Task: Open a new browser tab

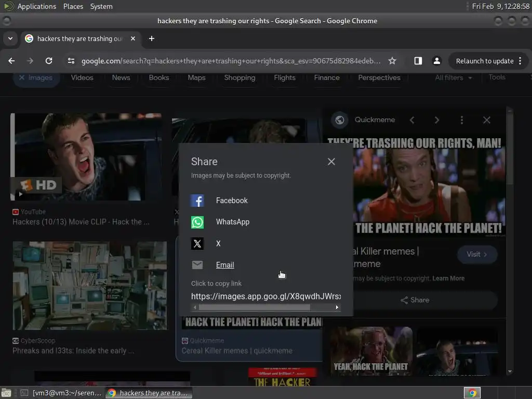Action: 152,38
